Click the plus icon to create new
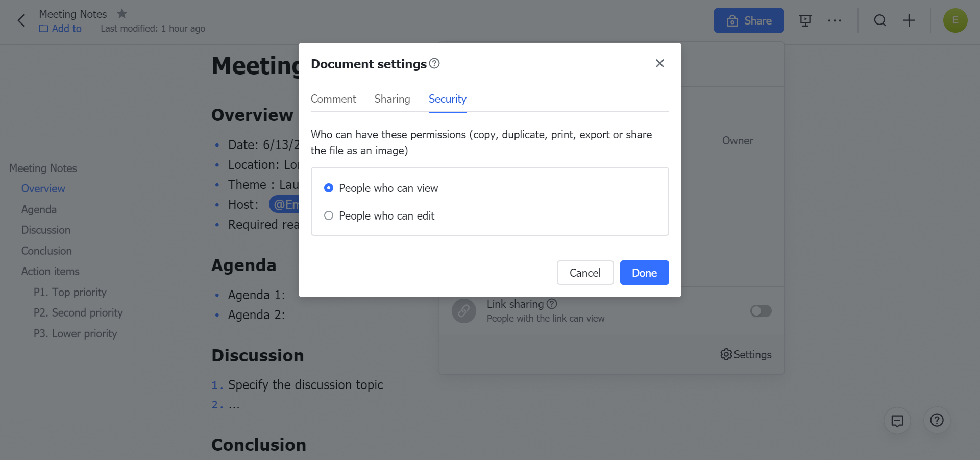980x460 pixels. (909, 20)
